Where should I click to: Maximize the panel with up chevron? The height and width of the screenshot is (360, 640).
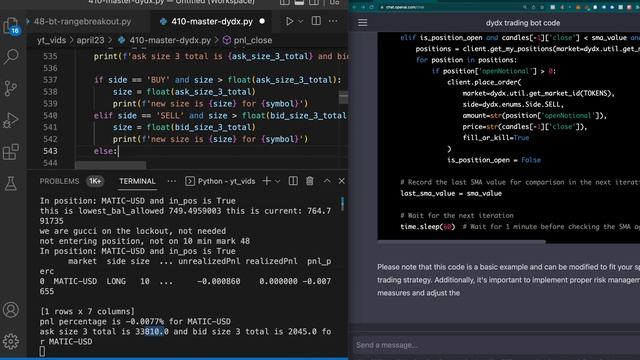coord(327,181)
